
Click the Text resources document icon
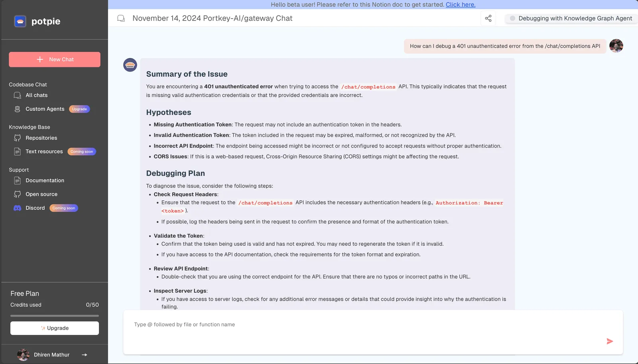click(17, 152)
